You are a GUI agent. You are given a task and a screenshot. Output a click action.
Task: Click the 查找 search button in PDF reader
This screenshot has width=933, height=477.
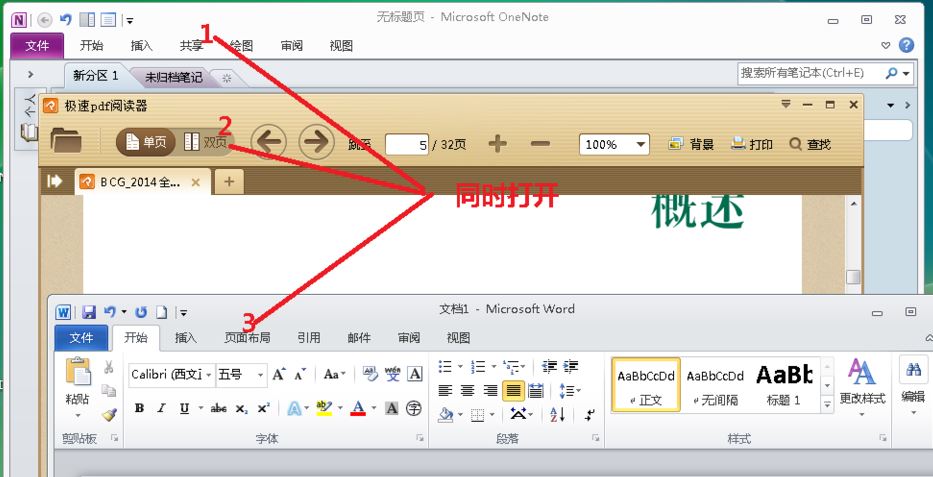tap(810, 144)
